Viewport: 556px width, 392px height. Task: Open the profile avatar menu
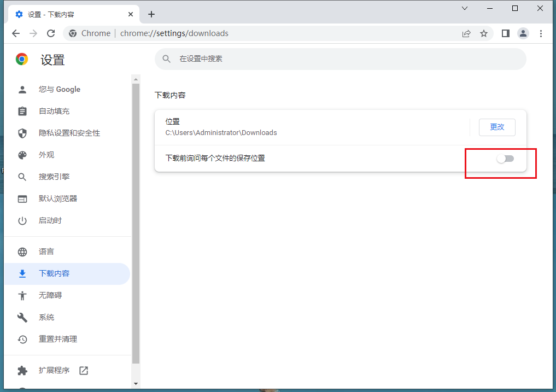[523, 33]
